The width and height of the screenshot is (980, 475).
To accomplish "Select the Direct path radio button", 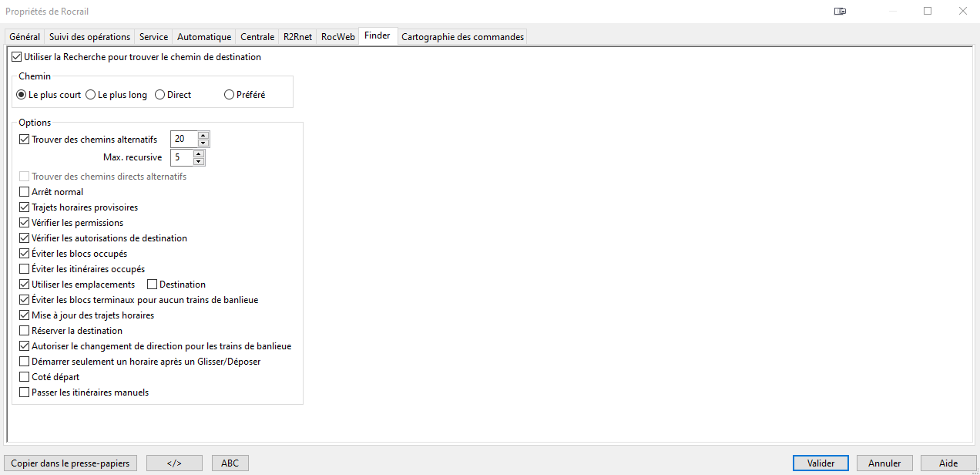I will click(159, 95).
